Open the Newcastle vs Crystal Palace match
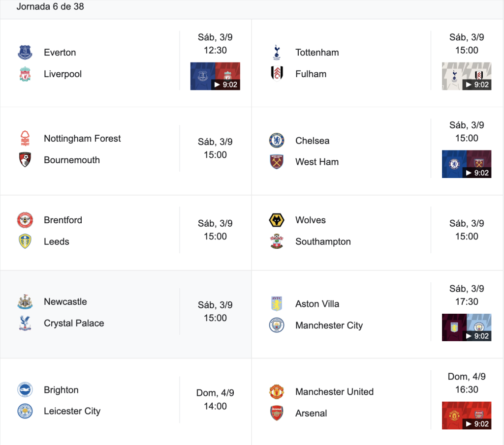 pyautogui.click(x=126, y=314)
